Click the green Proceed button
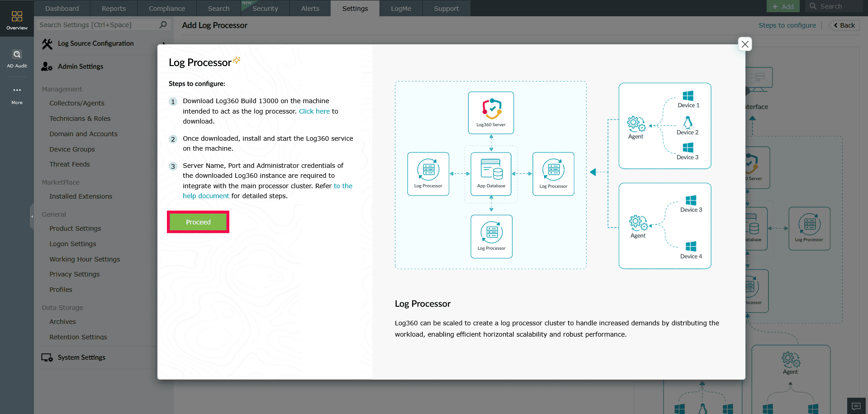 198,222
